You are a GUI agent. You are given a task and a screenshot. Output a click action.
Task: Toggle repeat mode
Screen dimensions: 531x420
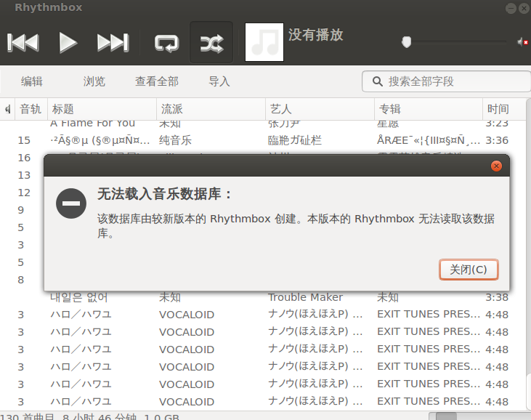[x=166, y=44]
